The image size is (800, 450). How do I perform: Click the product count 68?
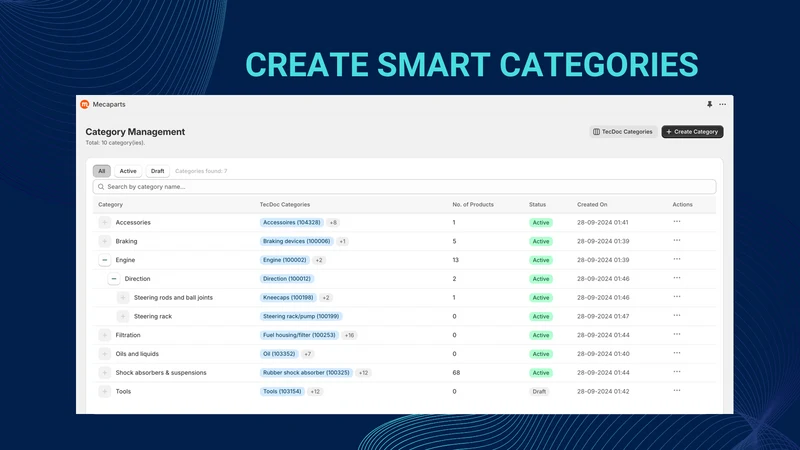point(456,372)
